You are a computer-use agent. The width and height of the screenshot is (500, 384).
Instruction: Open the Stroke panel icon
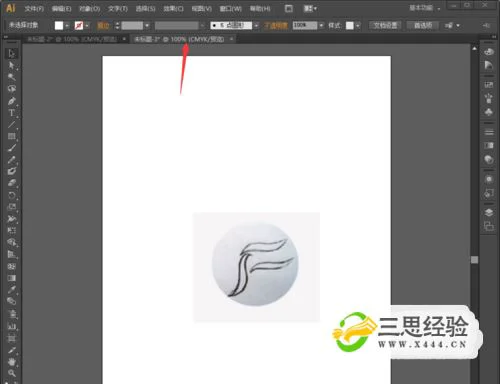pos(489,132)
